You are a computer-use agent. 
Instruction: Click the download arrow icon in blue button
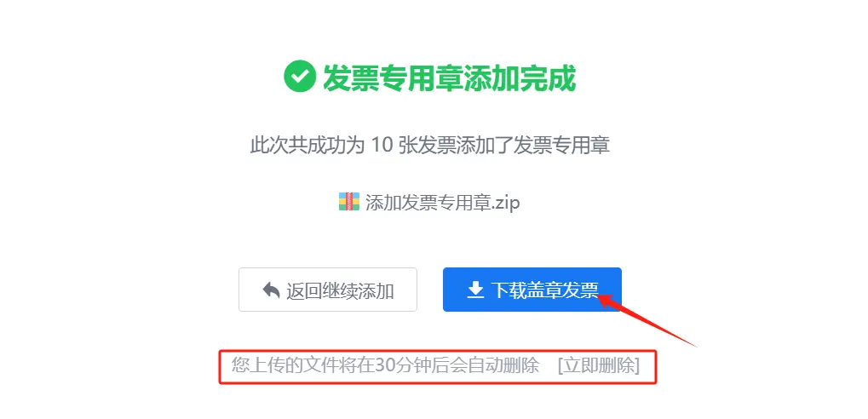(x=475, y=290)
